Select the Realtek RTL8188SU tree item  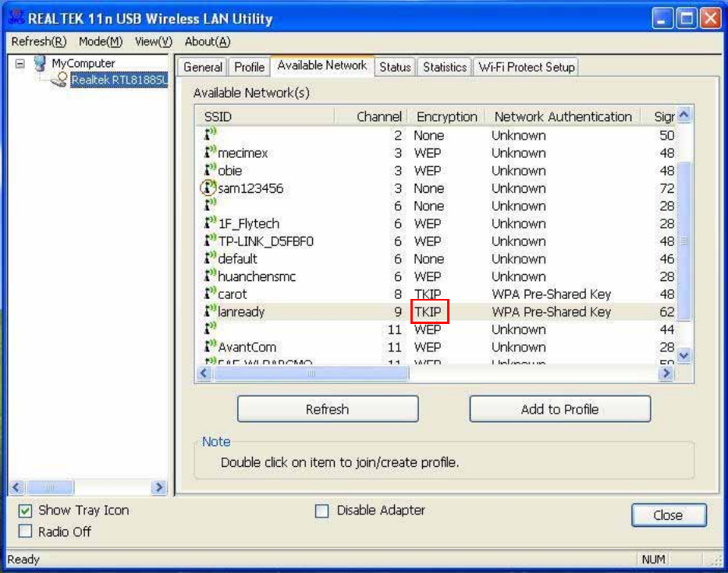point(119,80)
